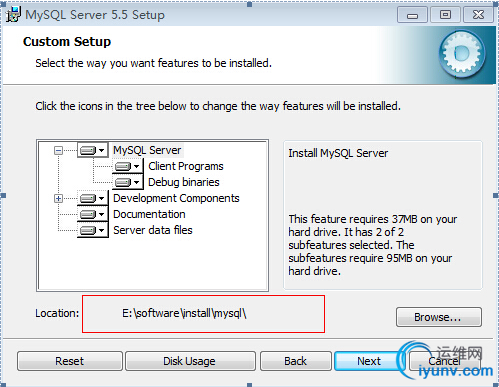Click the installer icon in the title bar
The image size is (499, 387).
13,14
